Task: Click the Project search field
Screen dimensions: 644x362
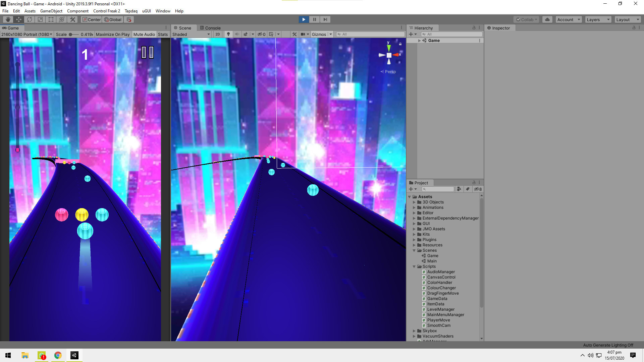Action: click(x=438, y=189)
